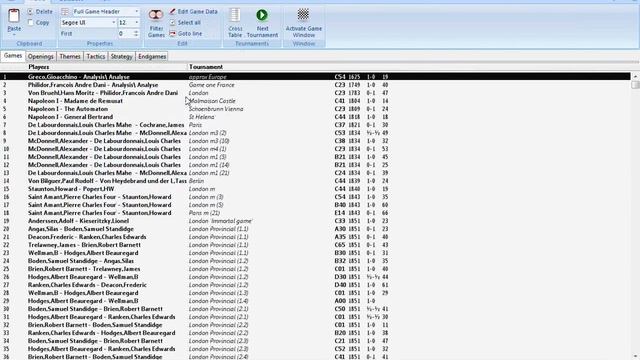Image resolution: width=640 pixels, height=360 pixels.
Task: Select game 2 Philidor,Francois Andre Dani - Analysis
Action: click(316, 85)
